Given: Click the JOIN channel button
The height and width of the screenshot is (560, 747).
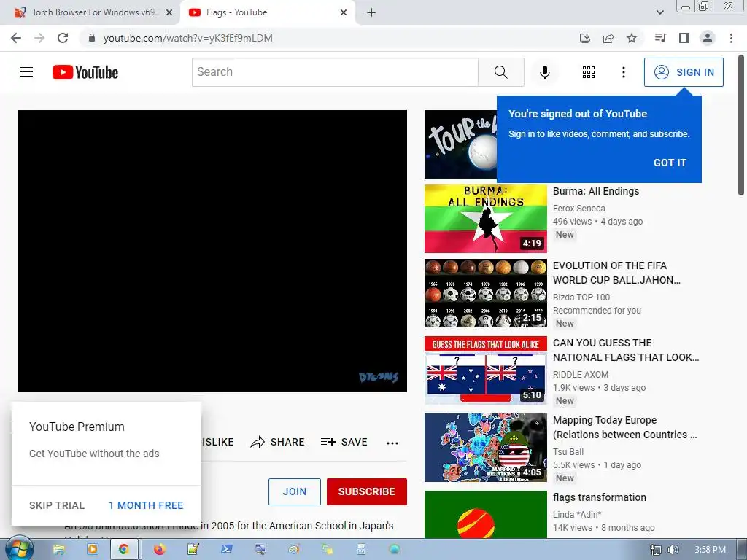Looking at the screenshot, I should pos(295,491).
